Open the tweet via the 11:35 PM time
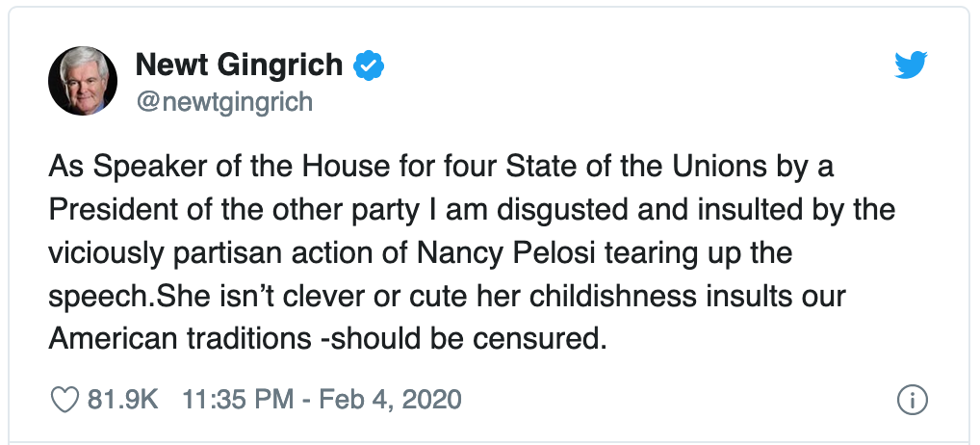Viewport: 980px width, 445px height. (x=238, y=400)
